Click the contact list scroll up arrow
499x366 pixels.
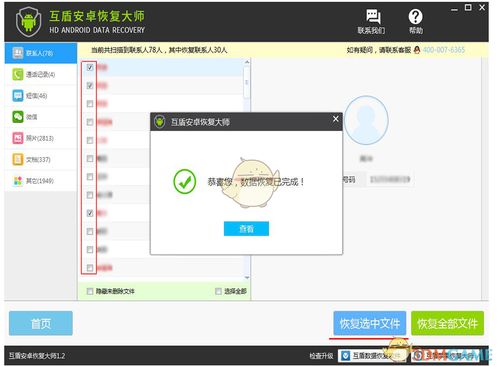pos(247,62)
